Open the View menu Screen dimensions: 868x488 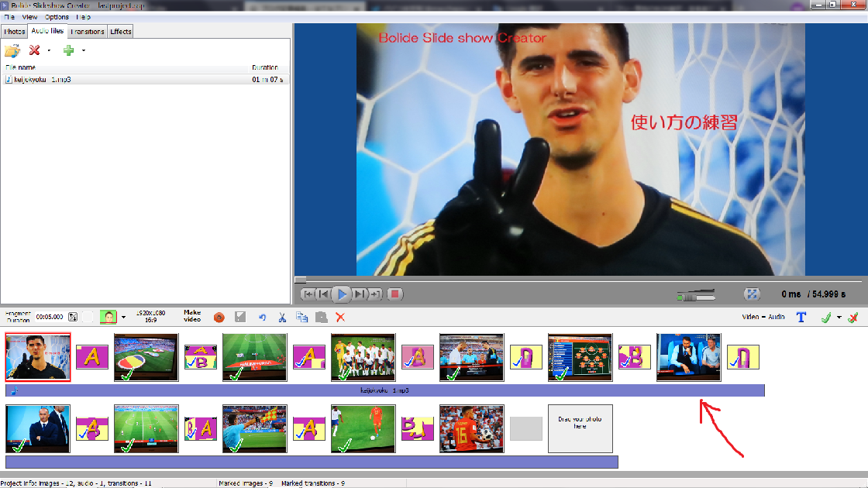pos(29,17)
